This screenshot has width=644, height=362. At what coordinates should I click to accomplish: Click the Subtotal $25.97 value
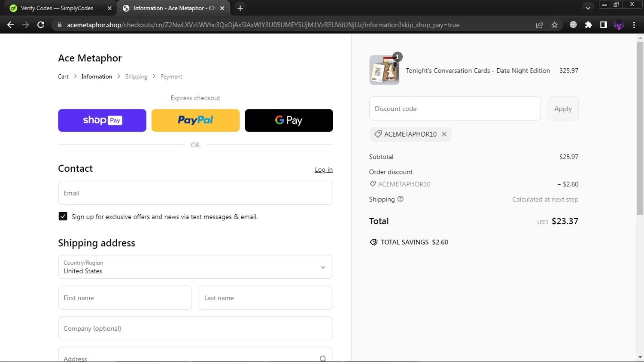568,157
